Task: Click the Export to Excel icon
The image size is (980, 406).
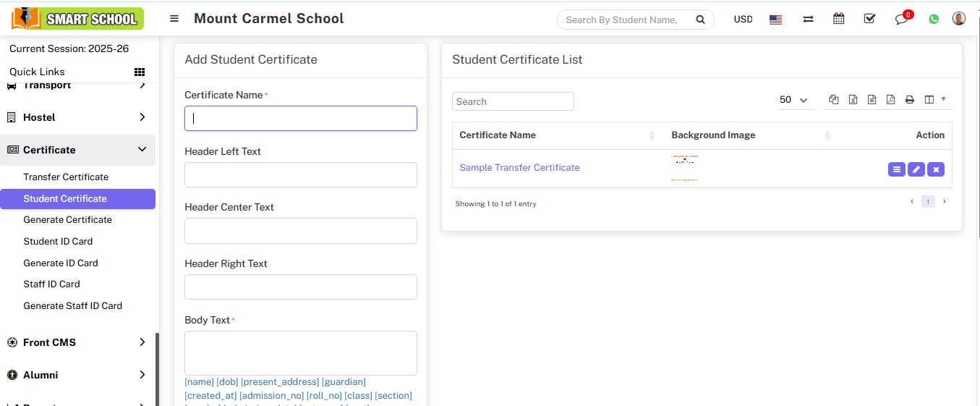Action: click(853, 100)
